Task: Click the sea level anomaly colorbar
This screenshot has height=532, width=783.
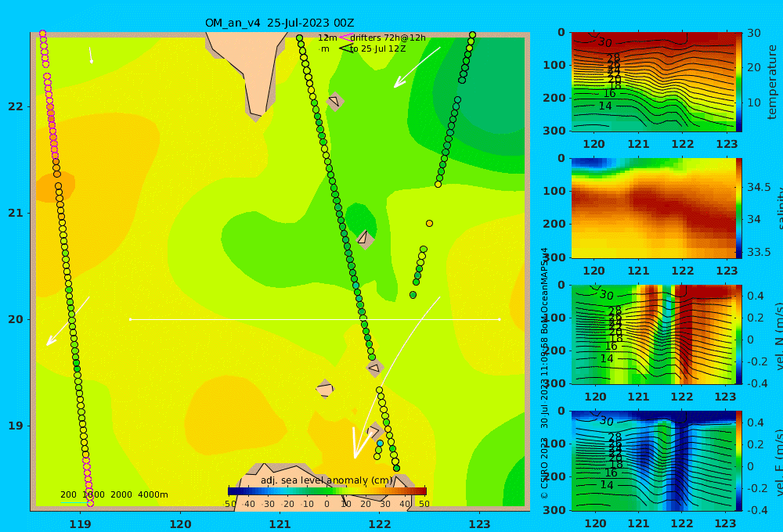Action: (x=327, y=491)
